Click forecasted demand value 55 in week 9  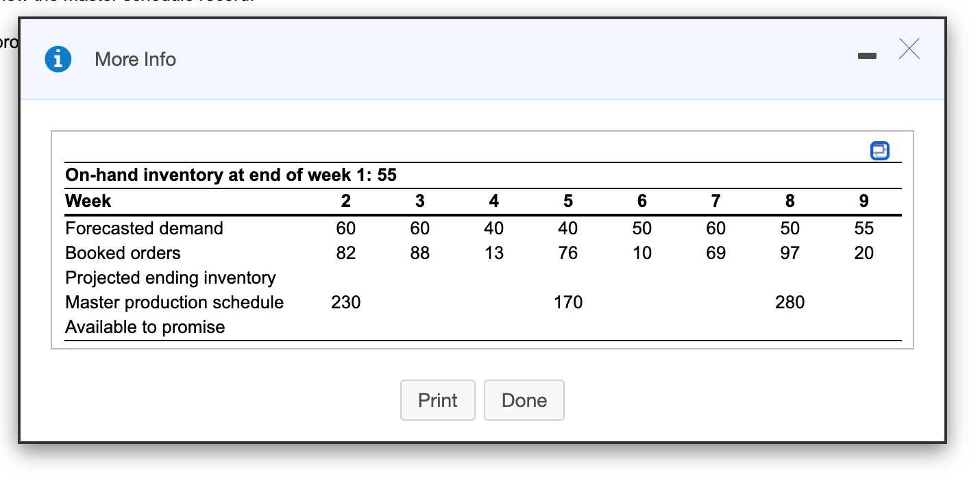pyautogui.click(x=864, y=228)
